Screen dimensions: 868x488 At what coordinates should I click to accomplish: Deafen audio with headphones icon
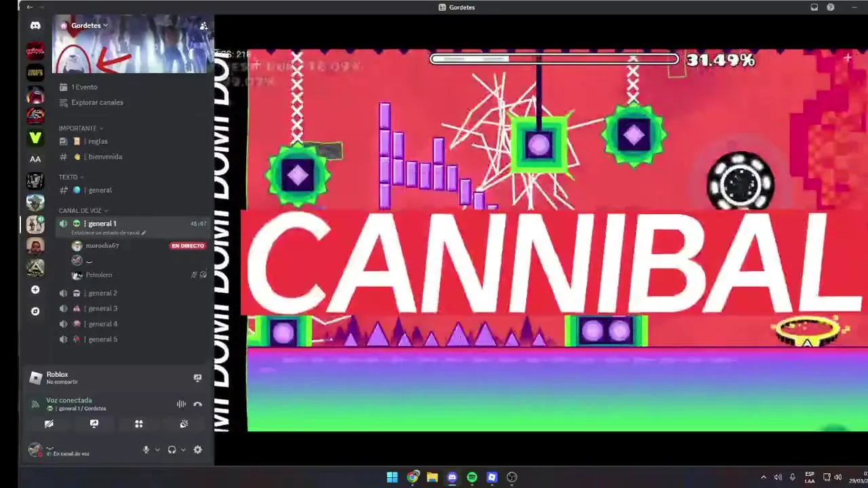(172, 449)
